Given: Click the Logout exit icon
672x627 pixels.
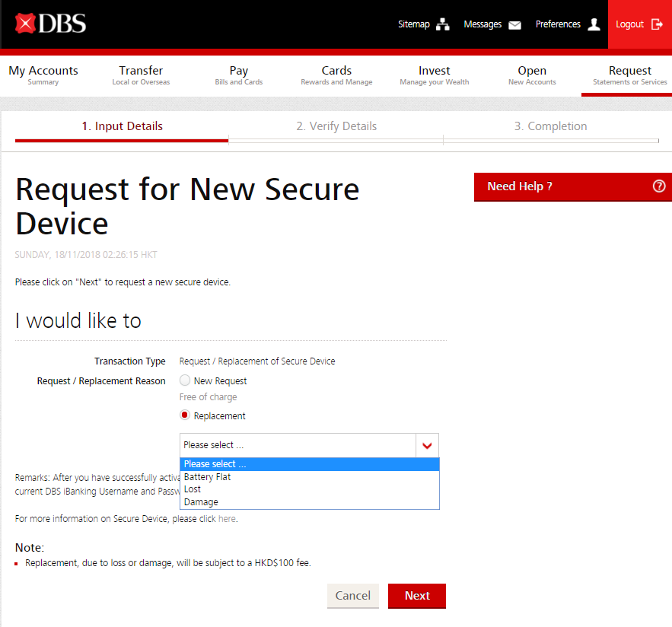Looking at the screenshot, I should [x=657, y=24].
